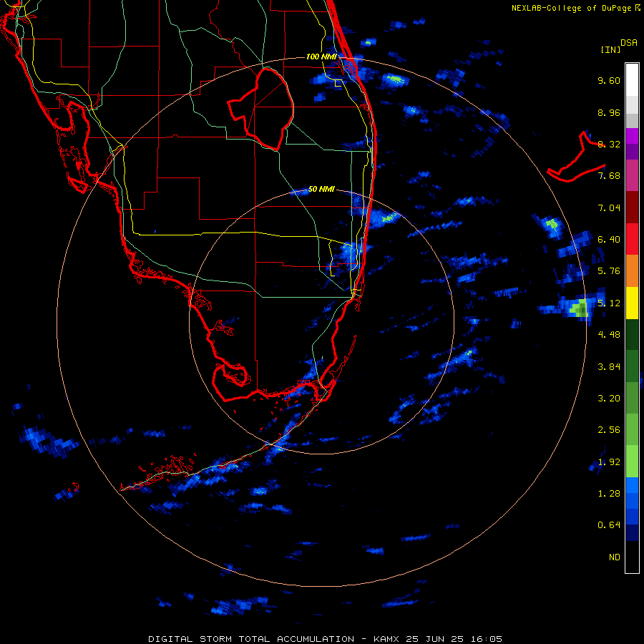
Task: Select the dark red swatch beside 7.04
Action: pyautogui.click(x=632, y=208)
